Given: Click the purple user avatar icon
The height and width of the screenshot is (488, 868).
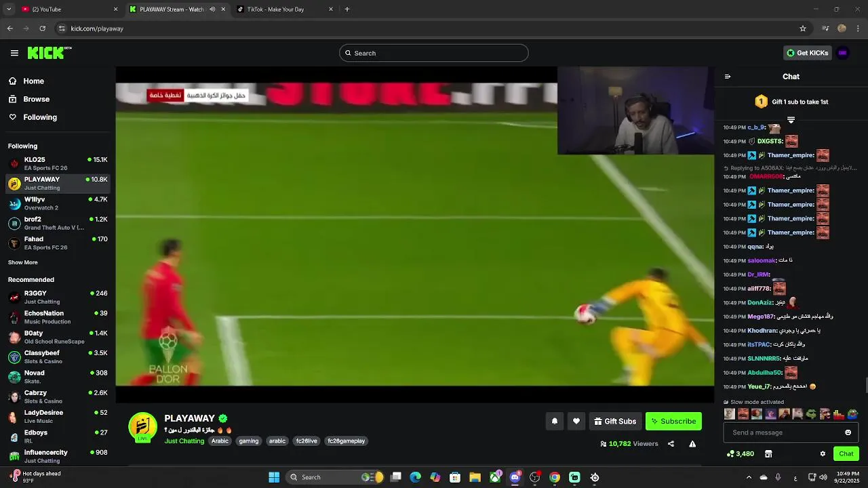Looking at the screenshot, I should point(843,53).
